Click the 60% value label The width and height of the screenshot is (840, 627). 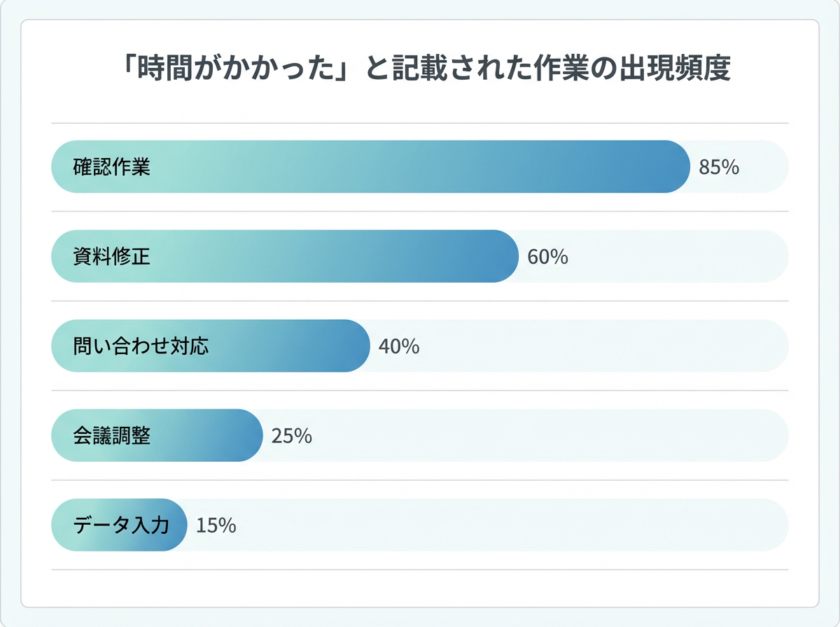[547, 257]
